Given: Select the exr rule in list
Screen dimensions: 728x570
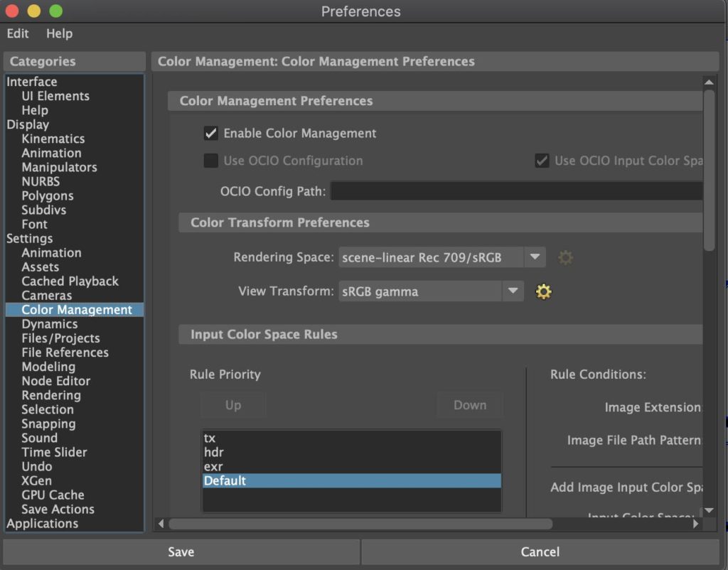Looking at the screenshot, I should pos(352,466).
